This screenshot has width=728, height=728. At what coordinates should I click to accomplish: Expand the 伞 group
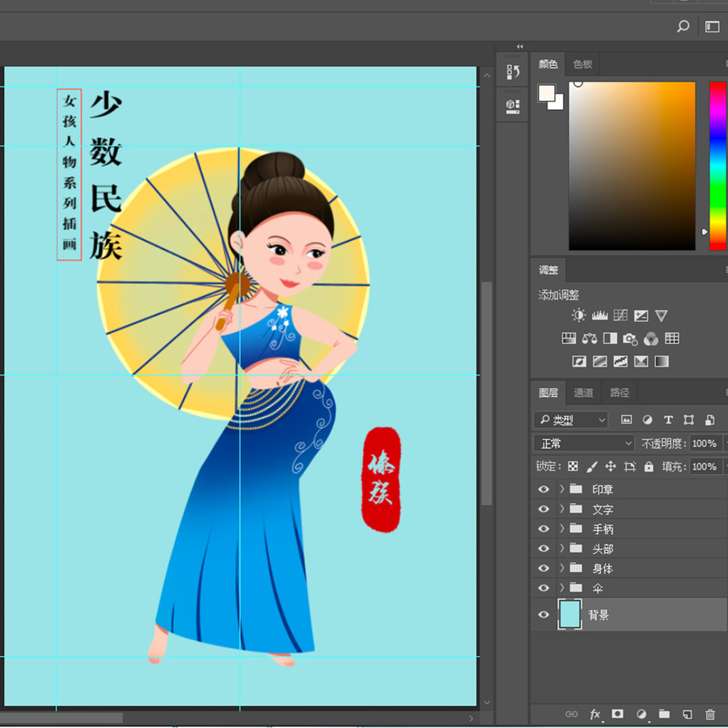tap(562, 587)
